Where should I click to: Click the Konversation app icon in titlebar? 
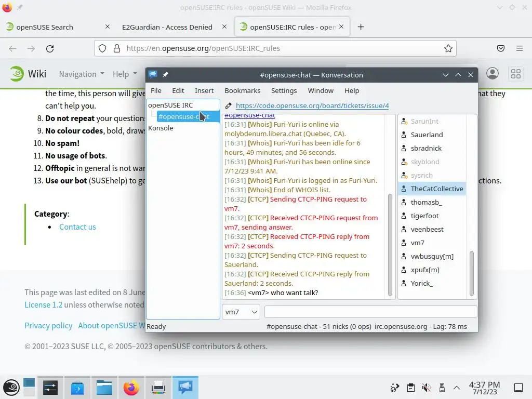pos(153,75)
